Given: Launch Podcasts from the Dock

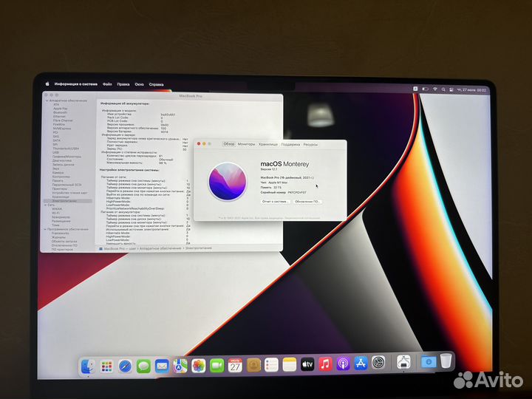Looking at the screenshot, I should click(343, 364).
